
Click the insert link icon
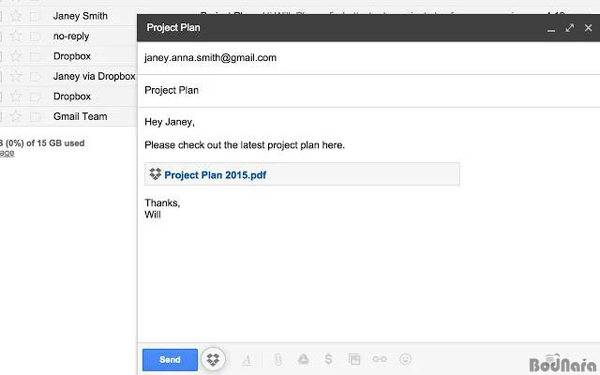pyautogui.click(x=380, y=359)
